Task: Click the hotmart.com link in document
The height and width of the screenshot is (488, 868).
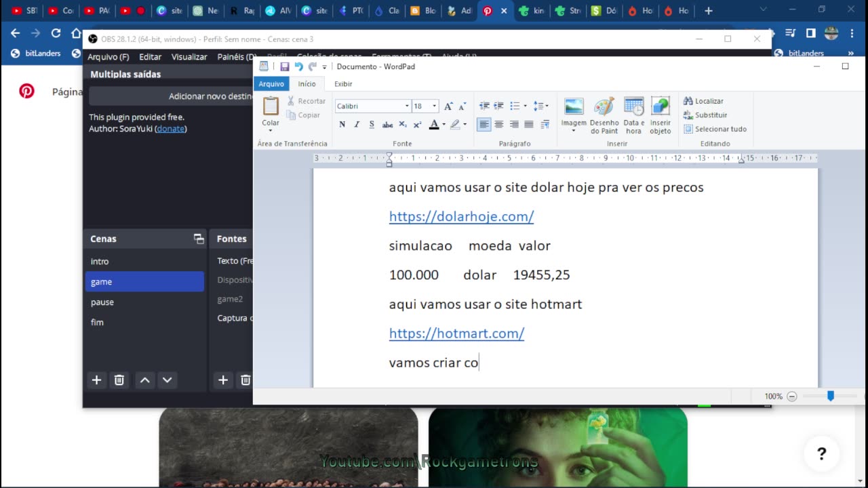Action: pyautogui.click(x=456, y=333)
